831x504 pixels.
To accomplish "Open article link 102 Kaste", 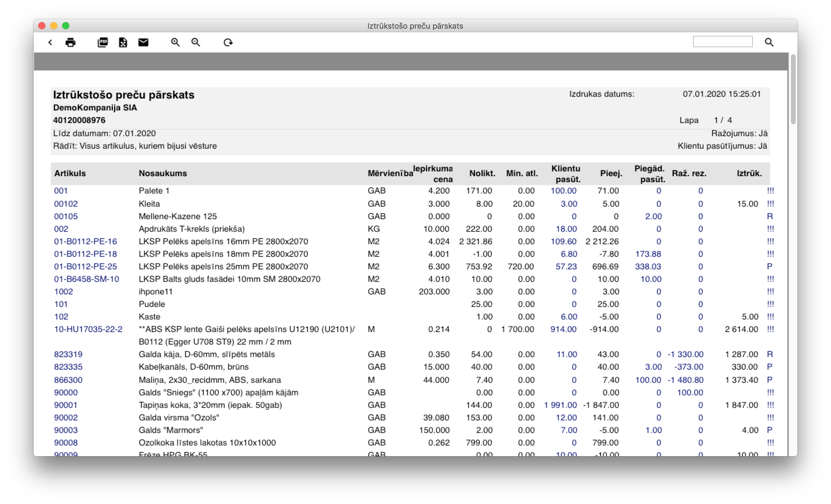I will [61, 316].
